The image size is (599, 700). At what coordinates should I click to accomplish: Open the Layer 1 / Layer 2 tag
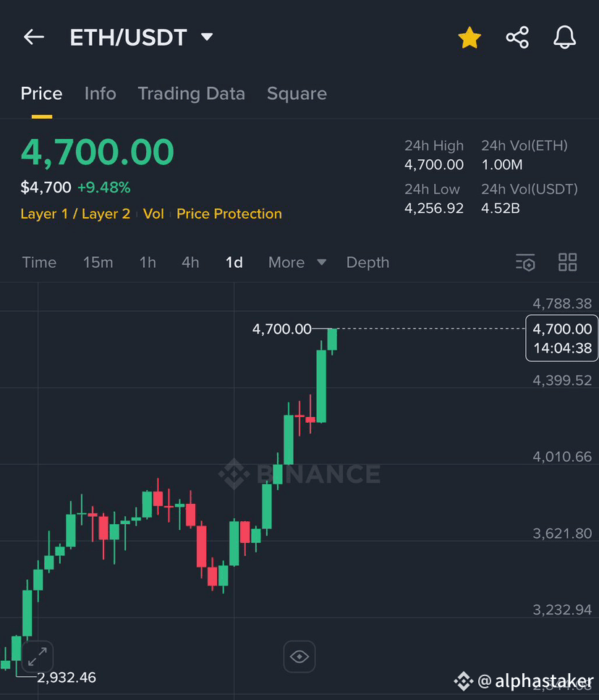pyautogui.click(x=75, y=214)
